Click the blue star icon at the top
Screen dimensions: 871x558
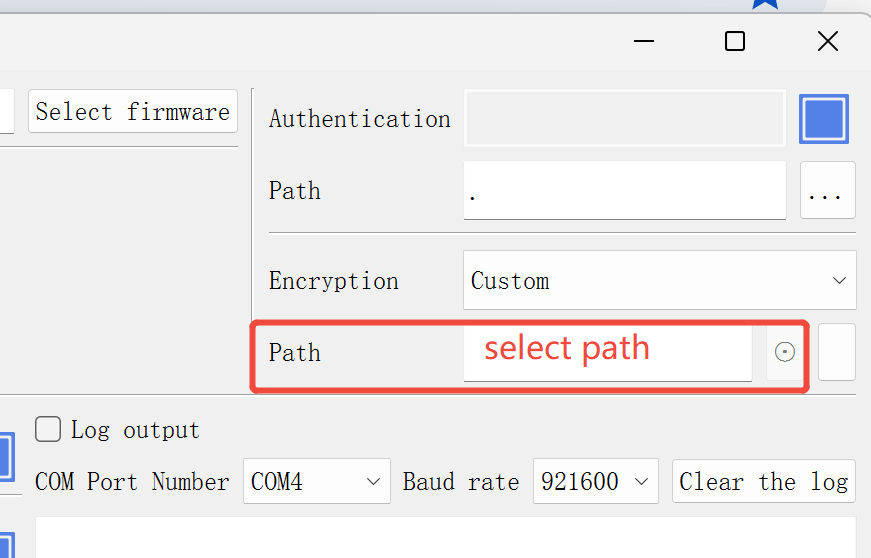[765, 4]
